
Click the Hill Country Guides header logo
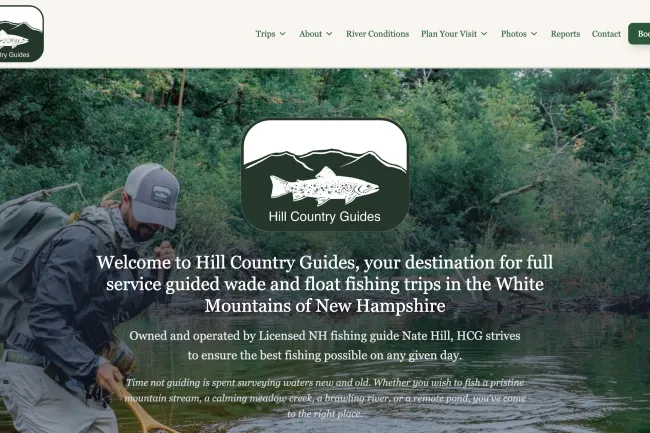21,34
